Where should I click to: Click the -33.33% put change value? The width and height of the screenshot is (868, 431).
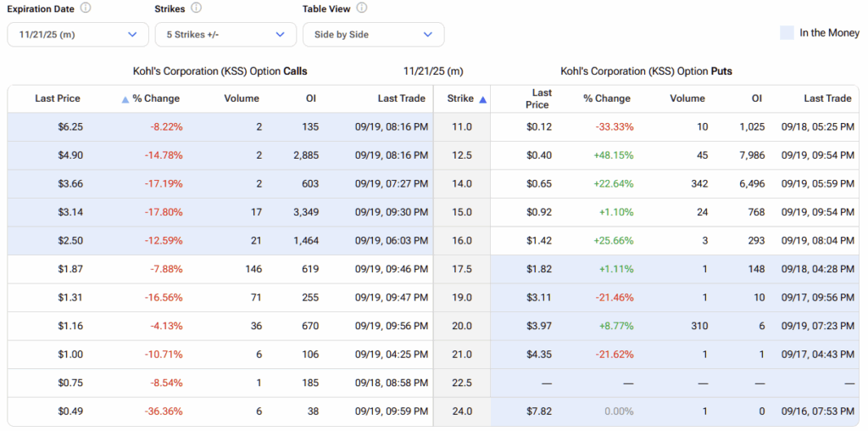pos(615,127)
